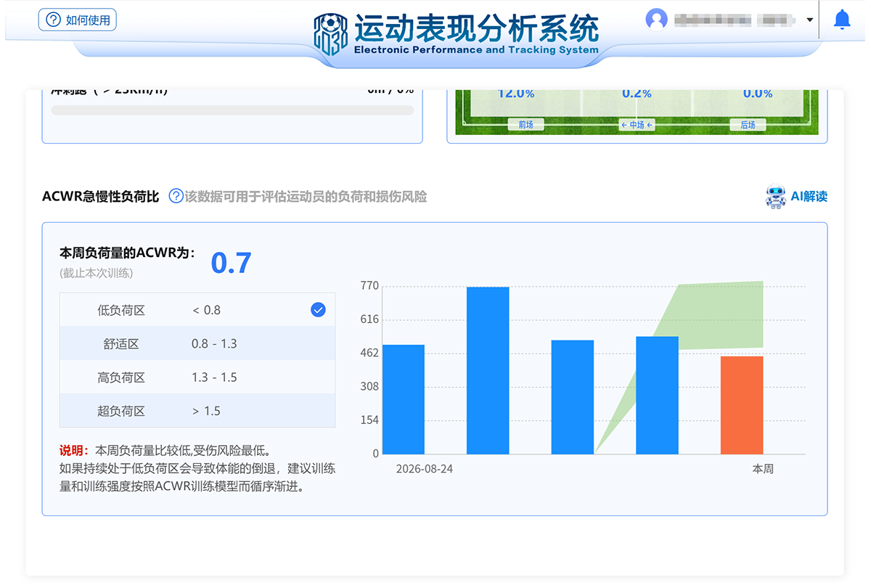Click the 低负荷区 row label

pos(121,310)
